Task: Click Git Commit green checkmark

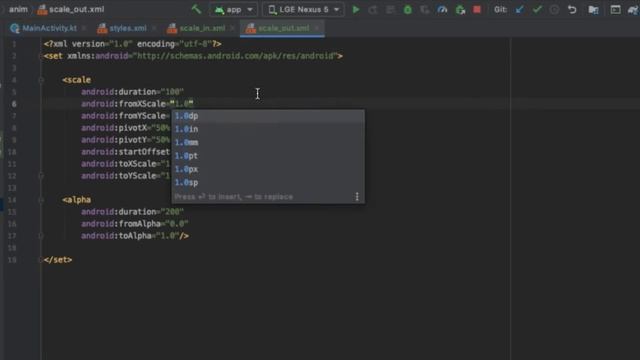Action: [x=537, y=9]
